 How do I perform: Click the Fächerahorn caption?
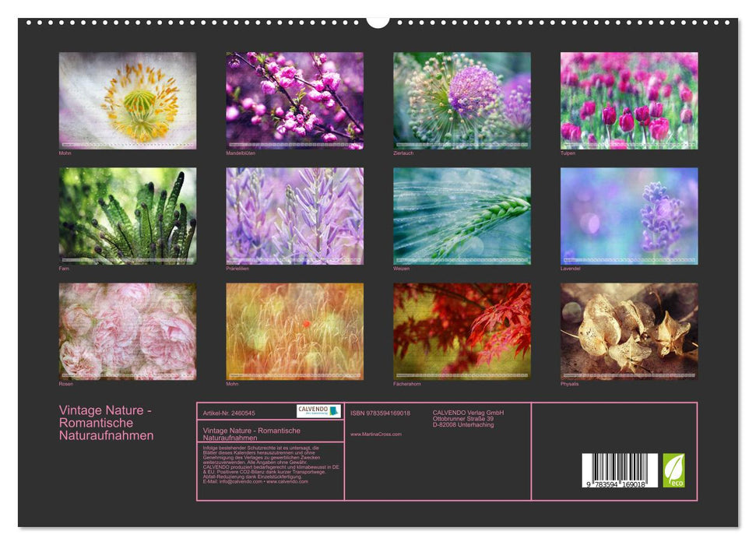pyautogui.click(x=407, y=384)
